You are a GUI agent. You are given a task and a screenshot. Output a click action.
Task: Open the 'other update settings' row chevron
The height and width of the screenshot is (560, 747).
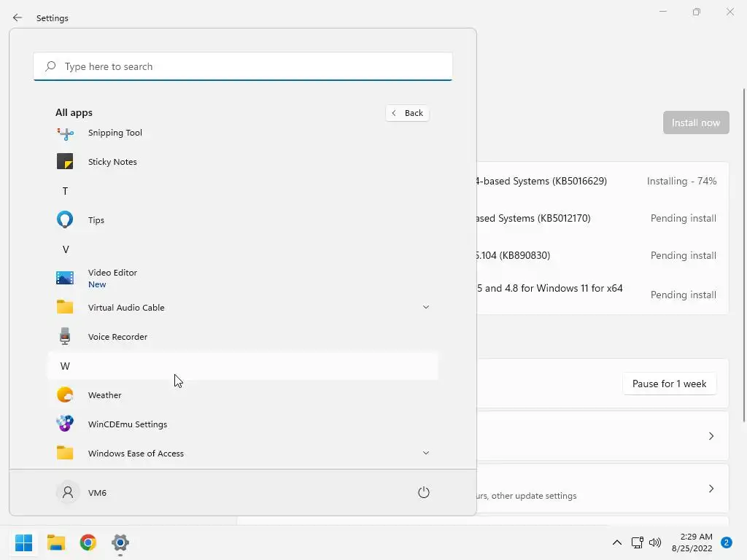(711, 489)
